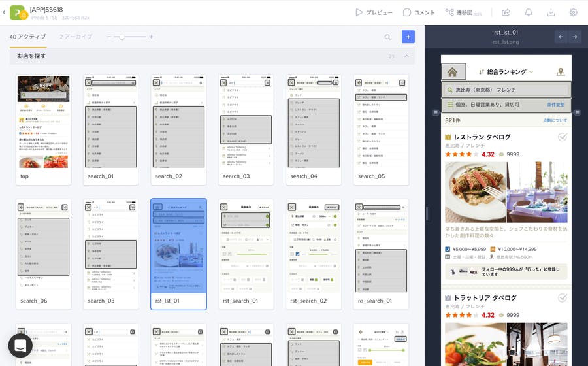Click the 個室、日曜営業あり、貸切可 filter bar

coord(506,105)
